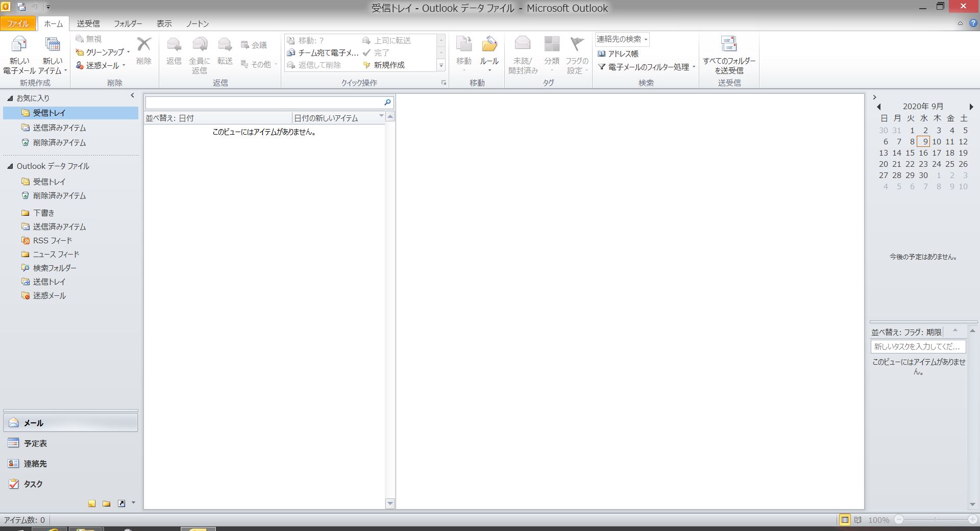
Task: Open the shortcuts icon
Action: pyautogui.click(x=121, y=503)
